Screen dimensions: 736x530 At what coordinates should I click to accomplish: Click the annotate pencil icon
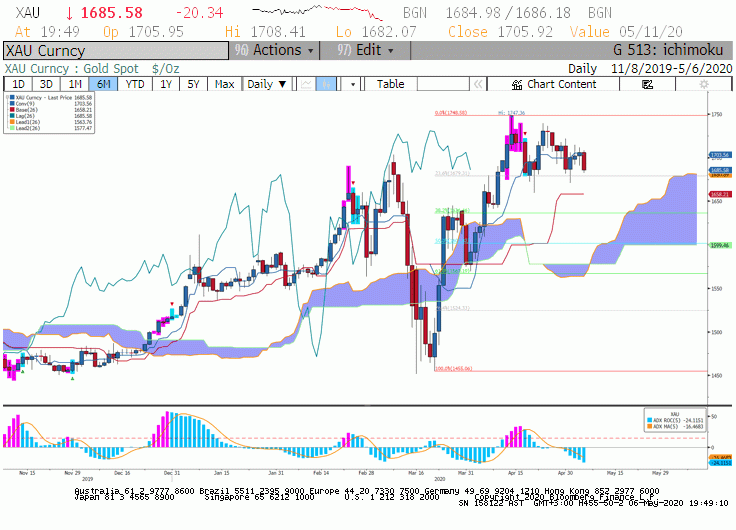[x=647, y=84]
